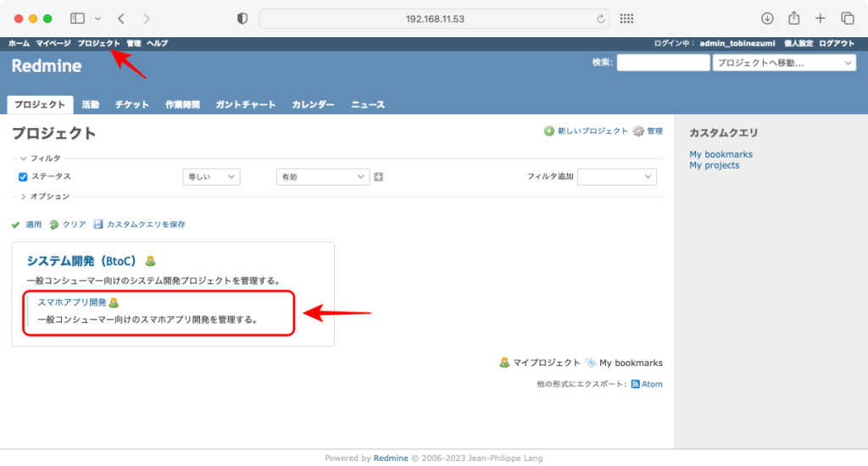Image resolution: width=868 pixels, height=466 pixels.
Task: Click the gear icon next to 管理
Action: (638, 131)
